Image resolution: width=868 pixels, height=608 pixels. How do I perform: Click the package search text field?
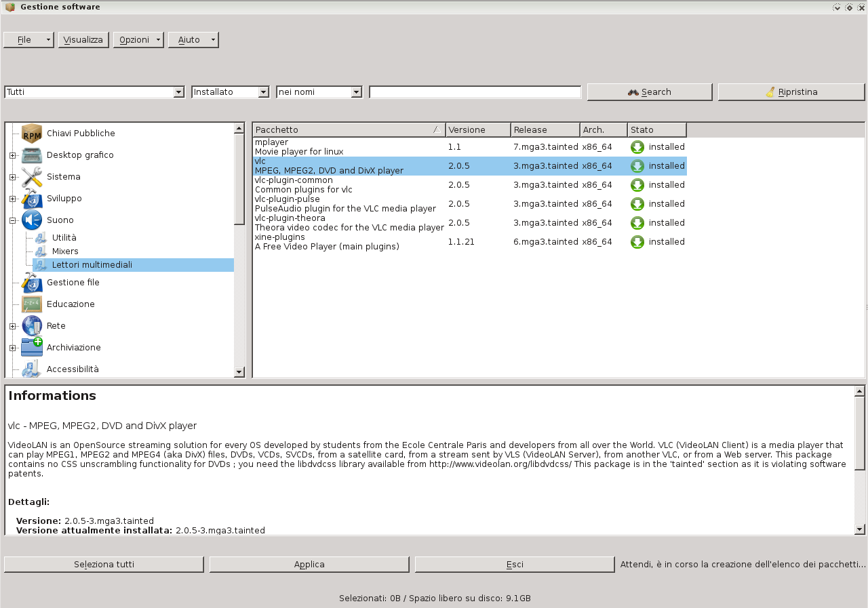[475, 92]
